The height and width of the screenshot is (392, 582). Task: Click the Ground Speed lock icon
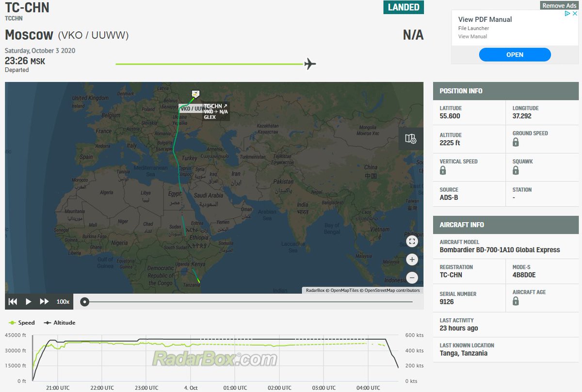(516, 142)
